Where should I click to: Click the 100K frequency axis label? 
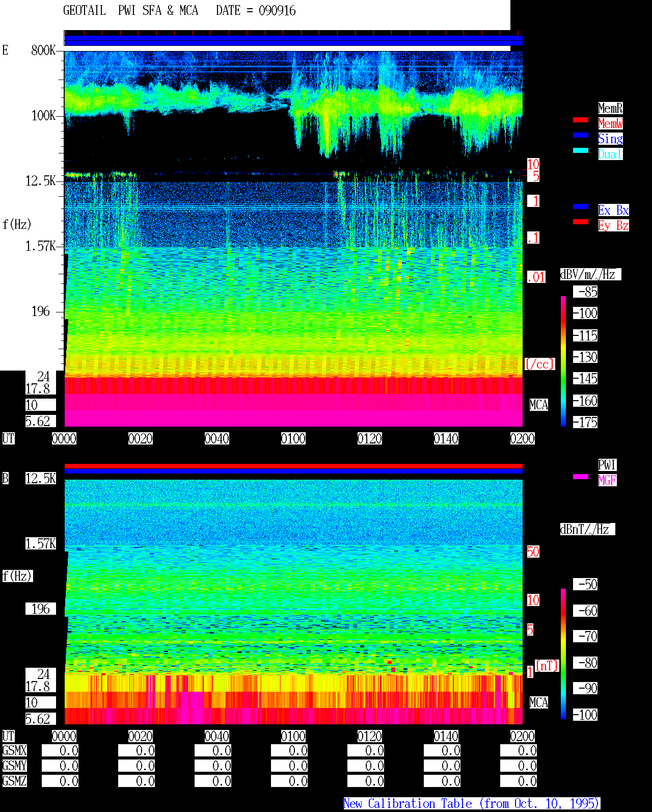(43, 115)
